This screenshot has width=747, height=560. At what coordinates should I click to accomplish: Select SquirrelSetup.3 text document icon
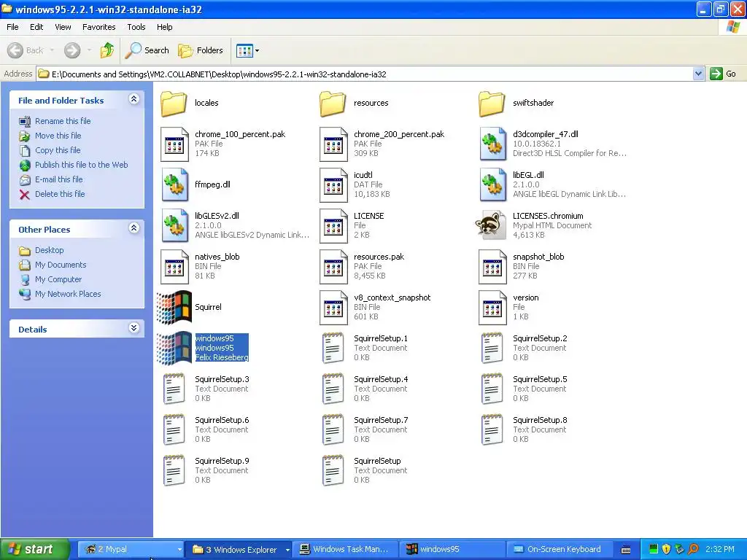pos(174,389)
